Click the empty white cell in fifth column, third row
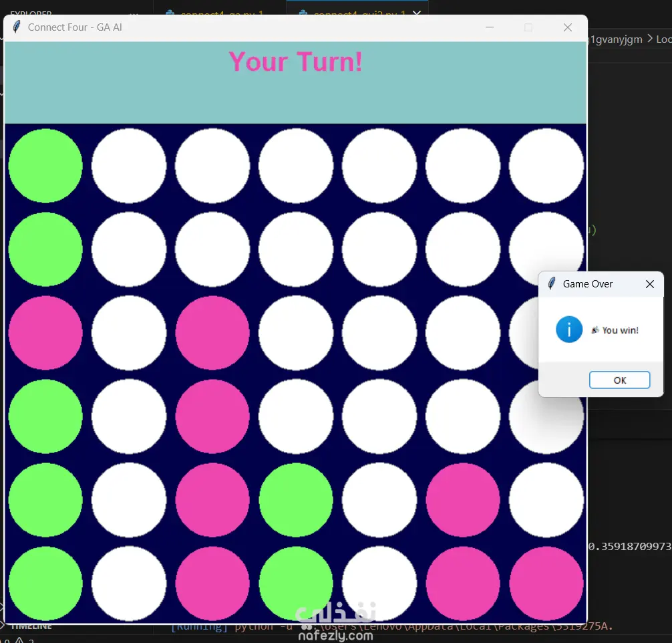This screenshot has width=672, height=643. 379,332
